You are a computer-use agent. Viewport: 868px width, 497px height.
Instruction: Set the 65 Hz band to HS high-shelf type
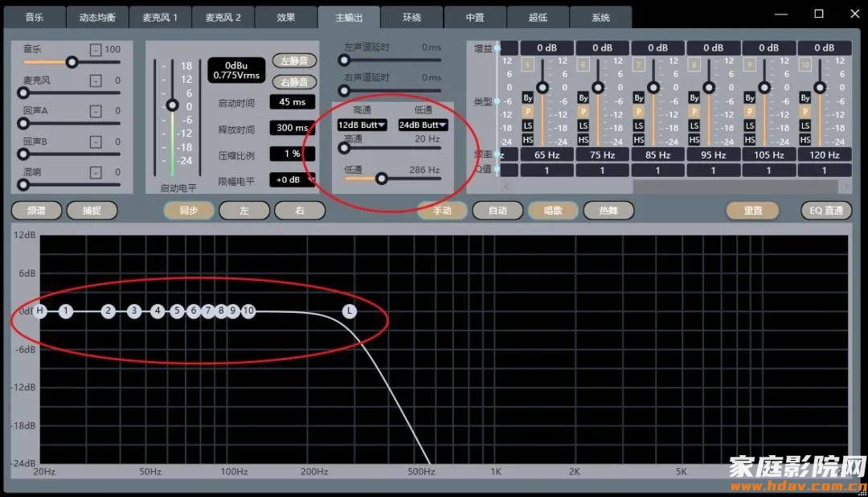527,140
